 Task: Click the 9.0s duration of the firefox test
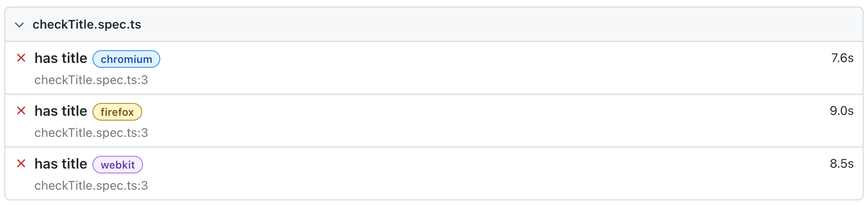tap(842, 111)
